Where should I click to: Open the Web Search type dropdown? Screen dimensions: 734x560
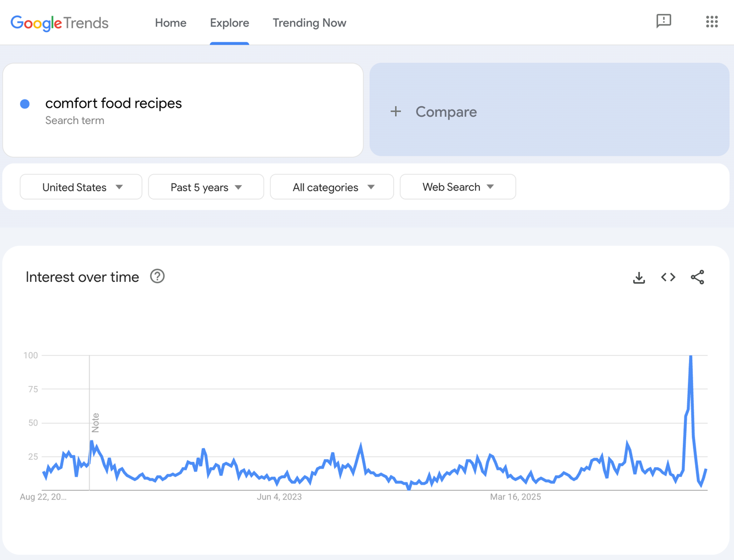(x=458, y=187)
